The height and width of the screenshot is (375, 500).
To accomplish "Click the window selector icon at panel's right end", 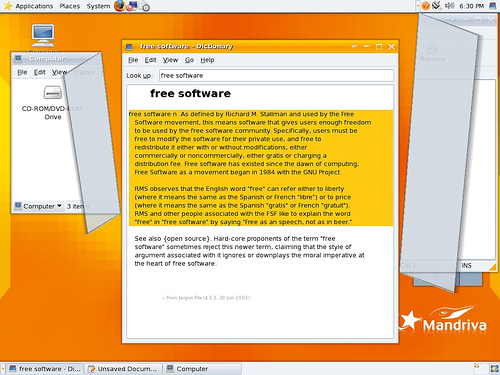I will point(492,6).
